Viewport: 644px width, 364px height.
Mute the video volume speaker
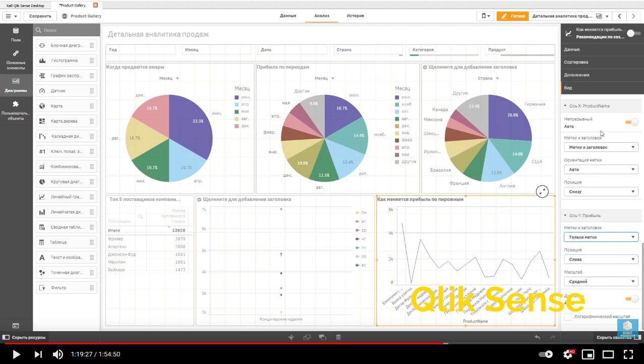tap(57, 354)
